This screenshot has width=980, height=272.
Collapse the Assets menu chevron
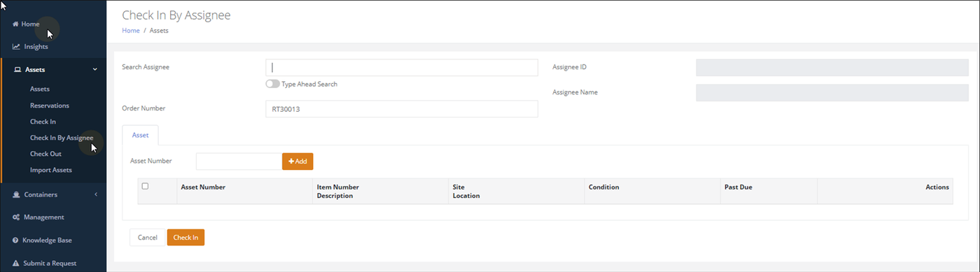coord(95,69)
